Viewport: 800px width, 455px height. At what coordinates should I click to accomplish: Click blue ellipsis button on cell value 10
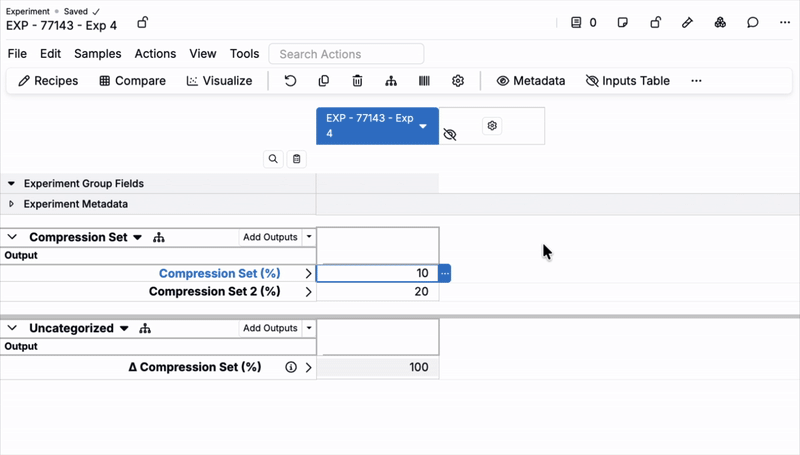click(445, 273)
